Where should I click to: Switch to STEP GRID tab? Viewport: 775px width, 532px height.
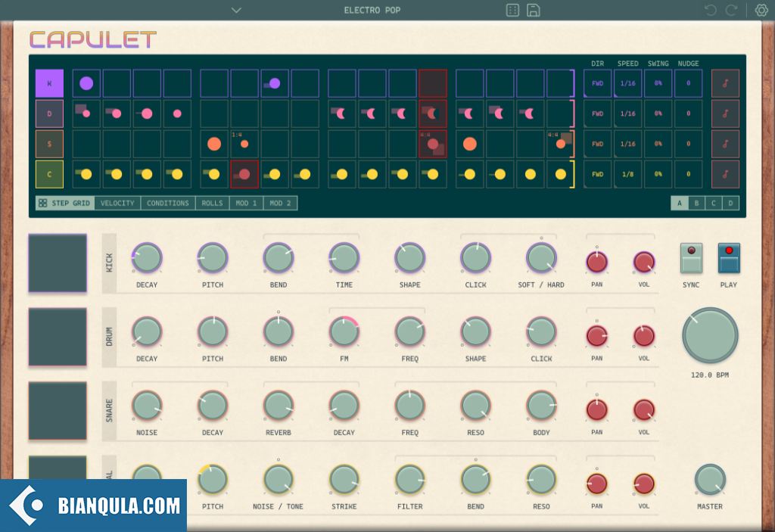pos(65,204)
